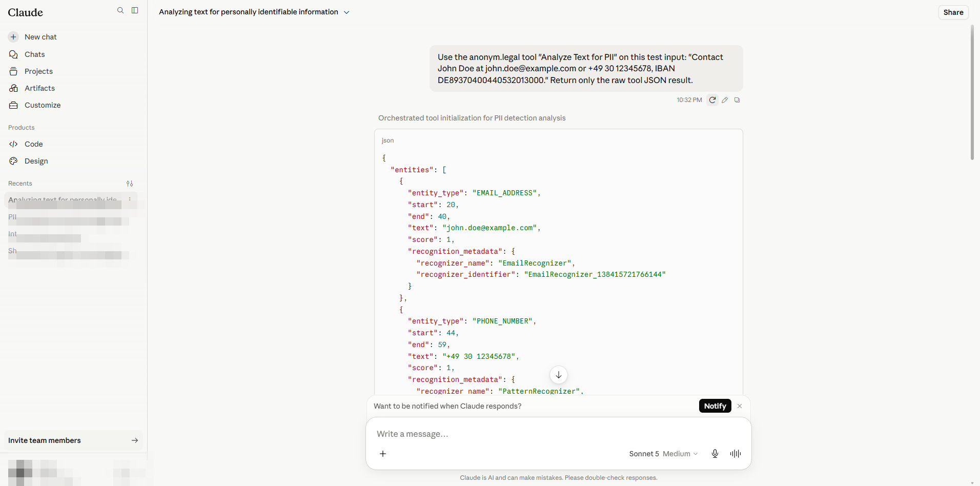Viewport: 980px width, 486px height.
Task: Click the '10:32 PM' timestamp
Action: (689, 100)
